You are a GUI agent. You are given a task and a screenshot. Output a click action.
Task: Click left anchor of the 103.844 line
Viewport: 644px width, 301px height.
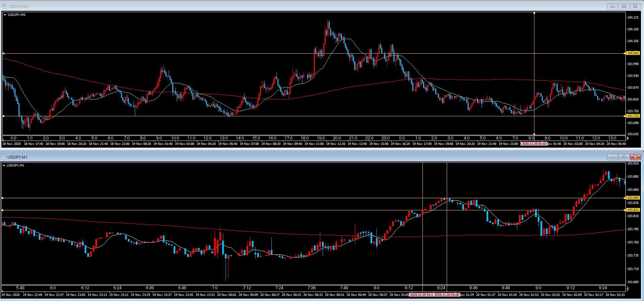click(3, 198)
